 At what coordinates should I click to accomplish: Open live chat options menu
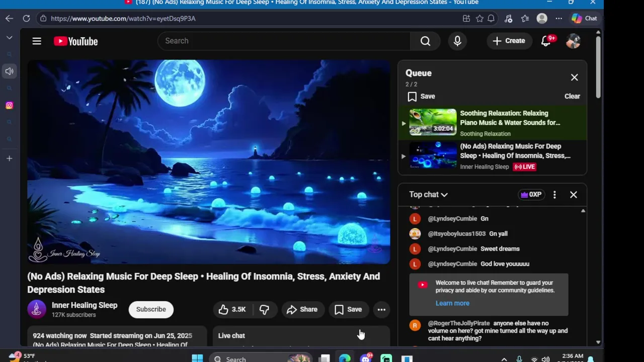coord(554,195)
